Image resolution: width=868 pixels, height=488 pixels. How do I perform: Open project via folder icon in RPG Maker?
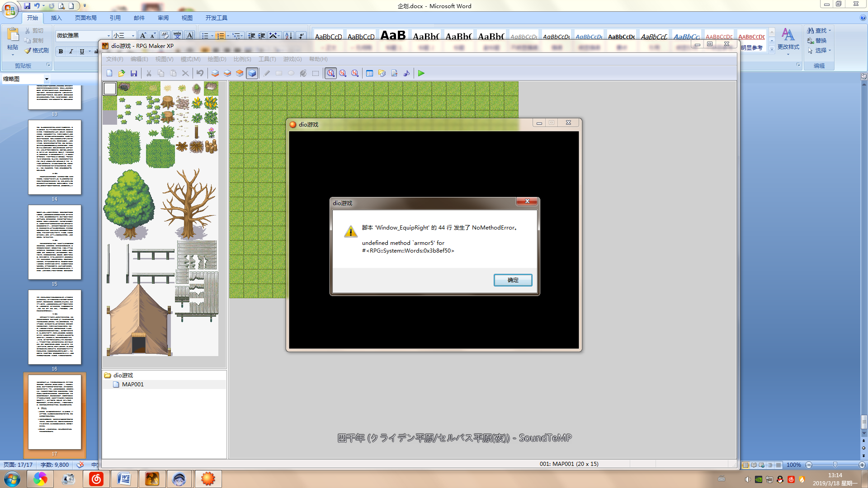(122, 73)
